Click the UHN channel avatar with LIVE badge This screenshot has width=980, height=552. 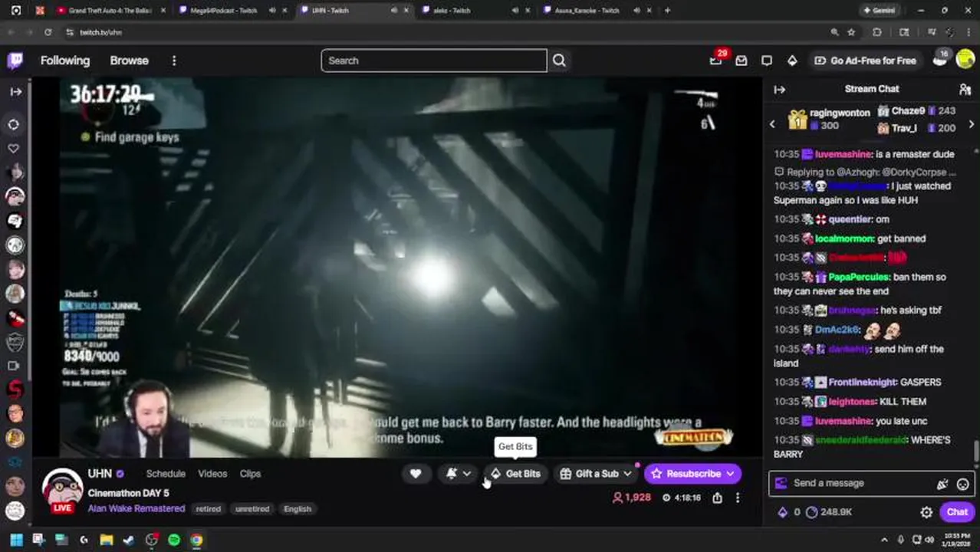(x=62, y=489)
